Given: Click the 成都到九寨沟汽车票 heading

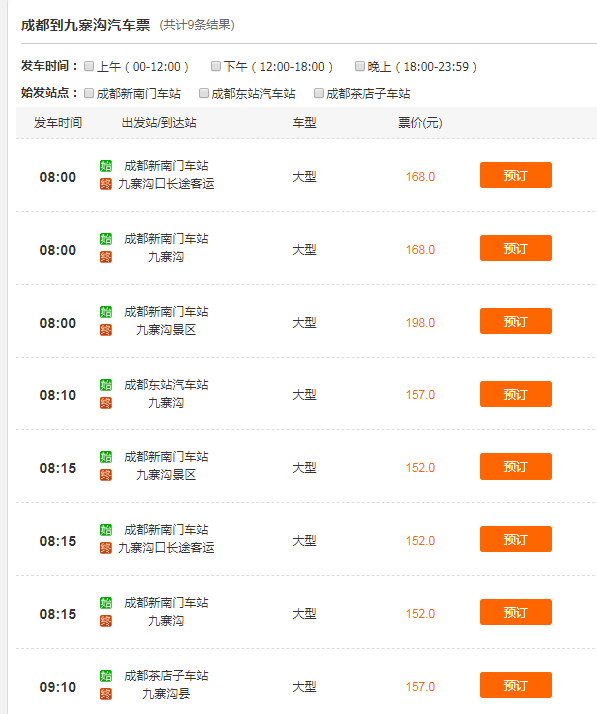Looking at the screenshot, I should 86,25.
